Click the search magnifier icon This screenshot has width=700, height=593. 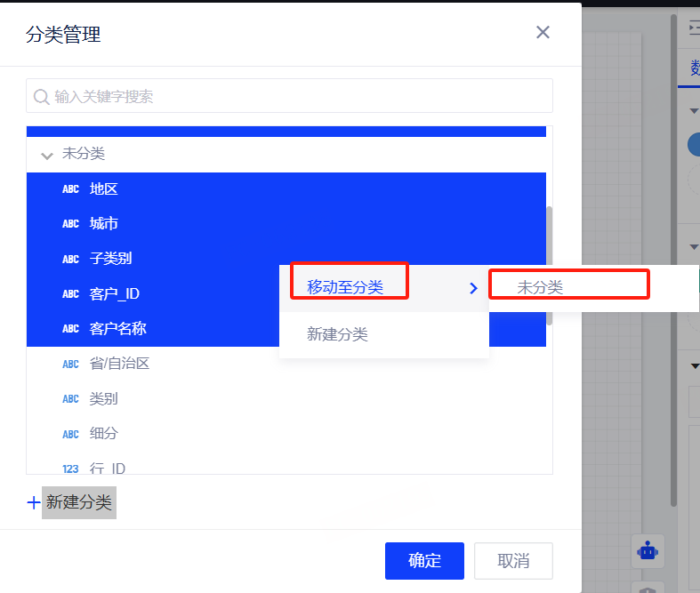(41, 97)
